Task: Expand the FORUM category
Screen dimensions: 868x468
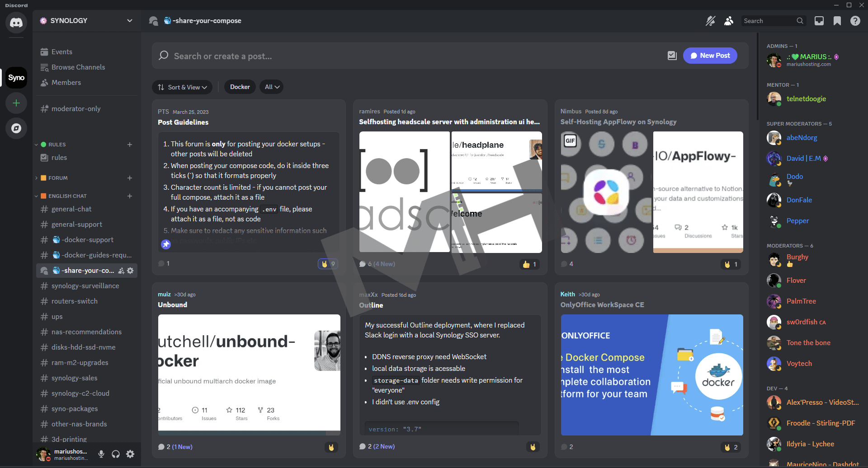Action: (x=54, y=178)
